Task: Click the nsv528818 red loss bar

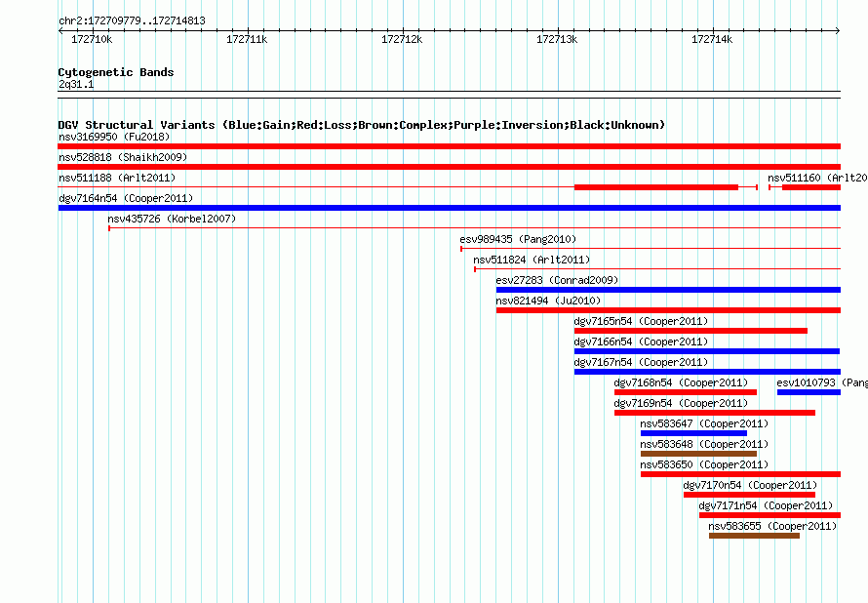Action: coord(449,167)
